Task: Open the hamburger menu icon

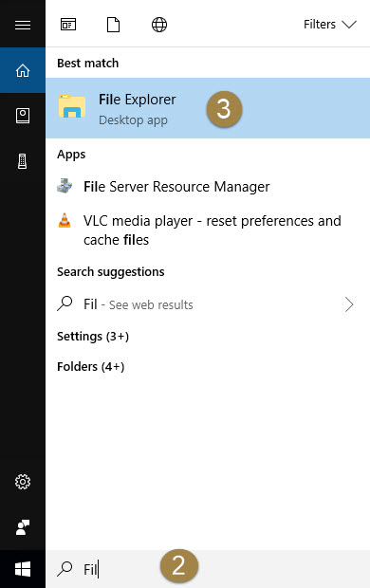Action: click(x=23, y=25)
